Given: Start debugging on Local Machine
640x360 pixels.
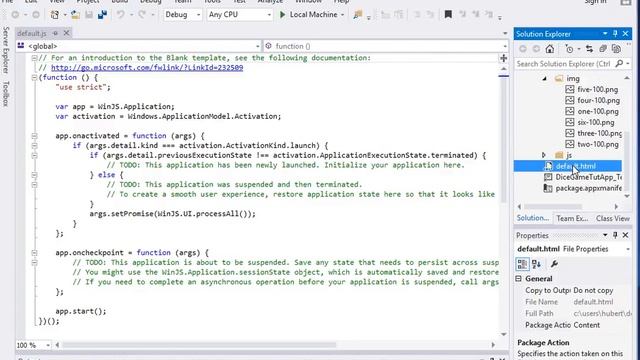Looking at the screenshot, I should pos(312,15).
